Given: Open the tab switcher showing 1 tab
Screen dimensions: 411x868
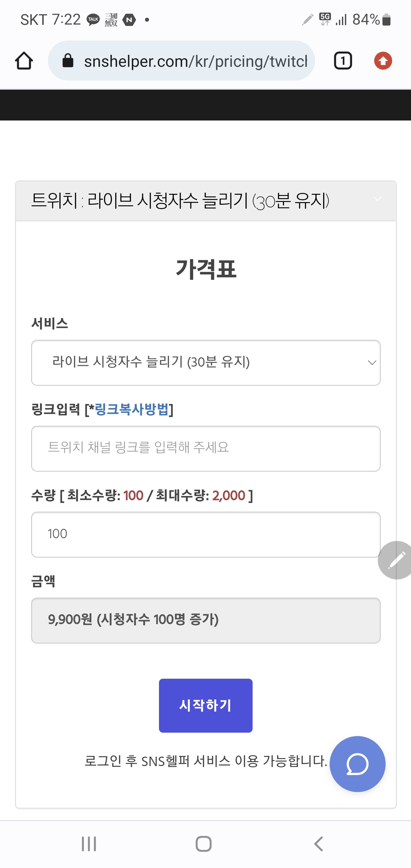Looking at the screenshot, I should [x=342, y=61].
